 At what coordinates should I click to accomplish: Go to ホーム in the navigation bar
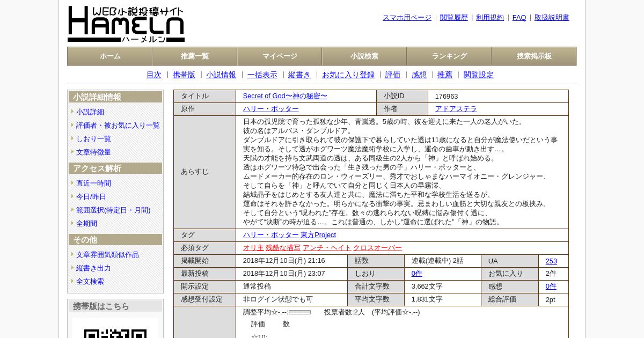click(110, 56)
